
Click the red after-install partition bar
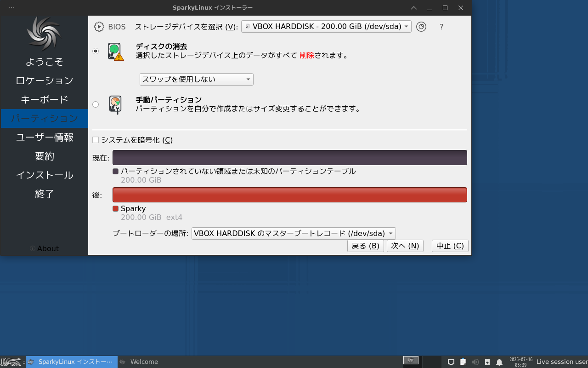[290, 195]
